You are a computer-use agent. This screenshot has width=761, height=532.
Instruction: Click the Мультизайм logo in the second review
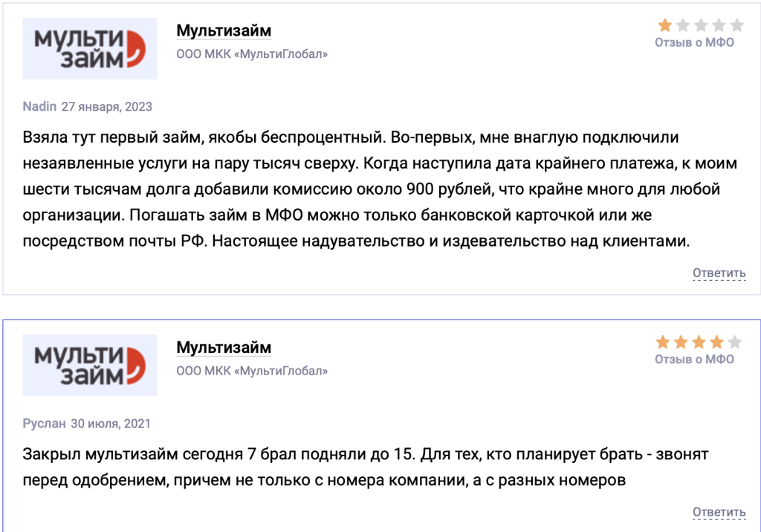89,364
